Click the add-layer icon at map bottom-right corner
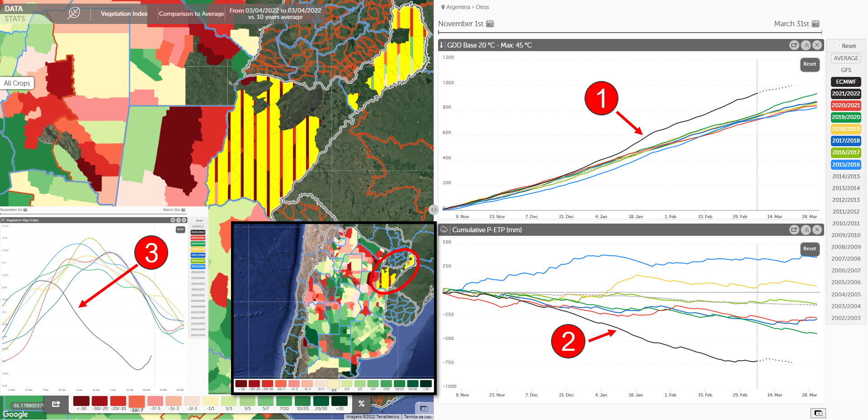868x420 pixels. coord(424,408)
